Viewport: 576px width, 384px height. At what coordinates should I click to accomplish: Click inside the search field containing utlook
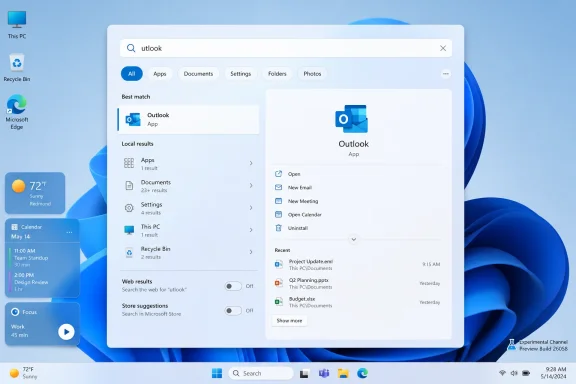[x=286, y=48]
